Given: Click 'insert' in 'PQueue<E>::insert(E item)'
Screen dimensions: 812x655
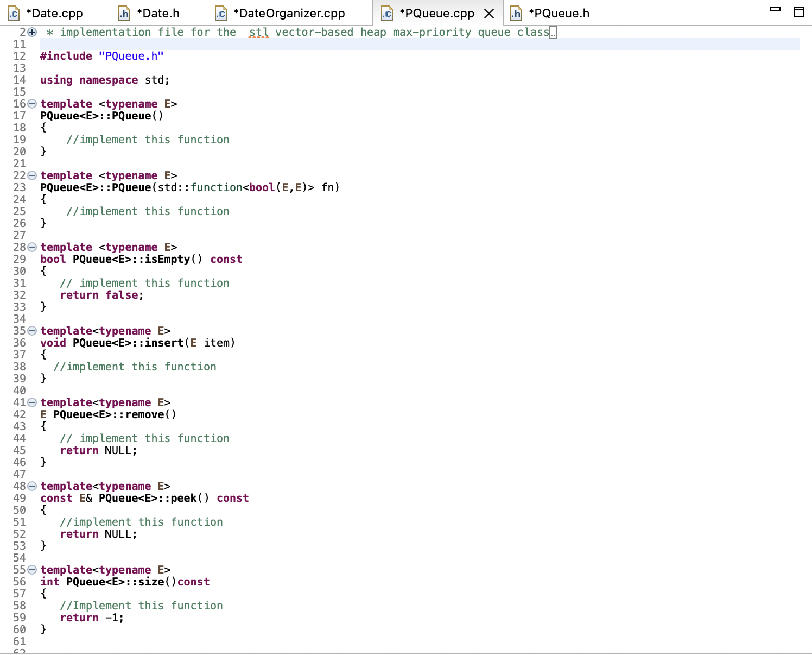Looking at the screenshot, I should point(164,343).
